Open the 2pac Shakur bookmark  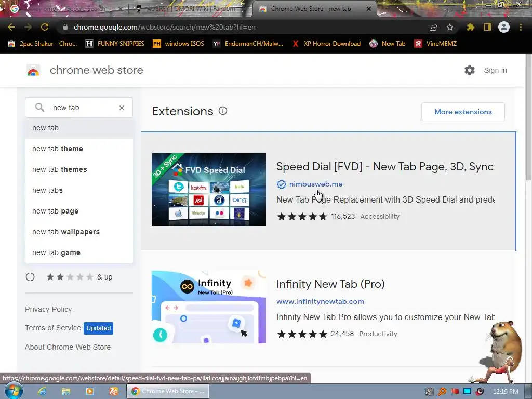coord(43,44)
